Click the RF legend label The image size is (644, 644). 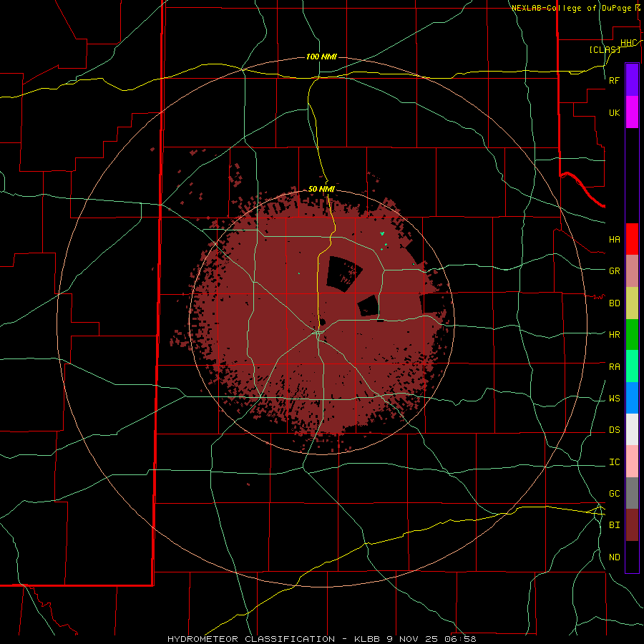tap(615, 80)
